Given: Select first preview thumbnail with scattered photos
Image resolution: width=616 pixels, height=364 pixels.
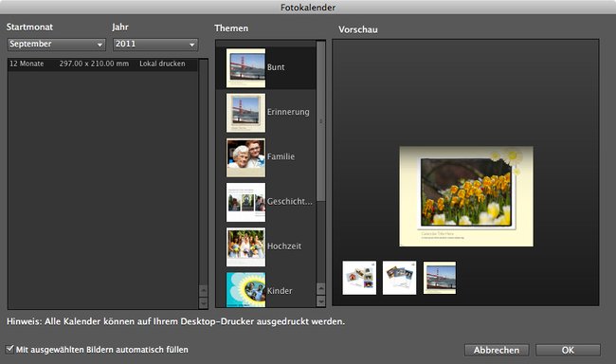Looking at the screenshot, I should pos(359,278).
